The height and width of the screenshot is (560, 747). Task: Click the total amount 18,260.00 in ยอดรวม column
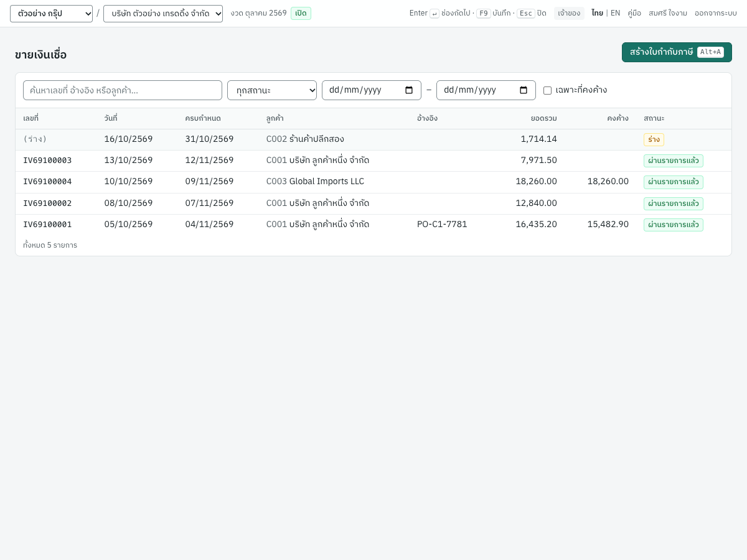(536, 182)
